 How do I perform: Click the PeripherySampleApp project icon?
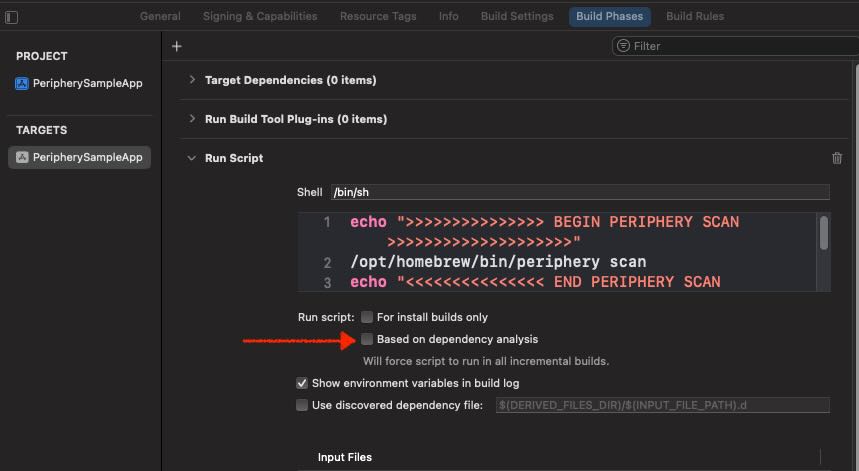pos(21,83)
